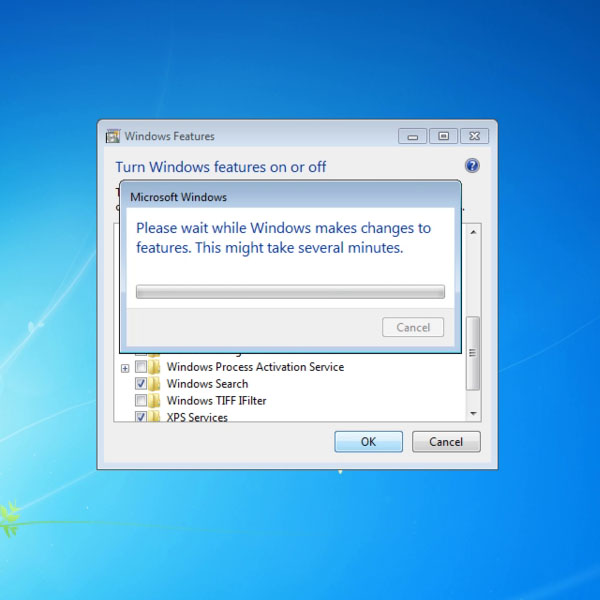Select the 'Windows Search' list entry
Screen dimensions: 600x600
207,384
